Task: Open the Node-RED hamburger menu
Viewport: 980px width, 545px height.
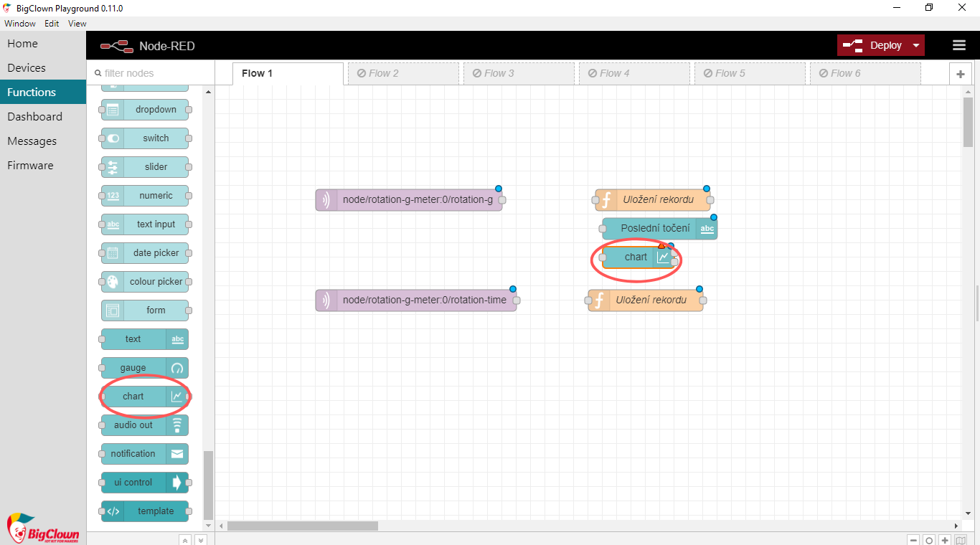Action: (x=959, y=45)
